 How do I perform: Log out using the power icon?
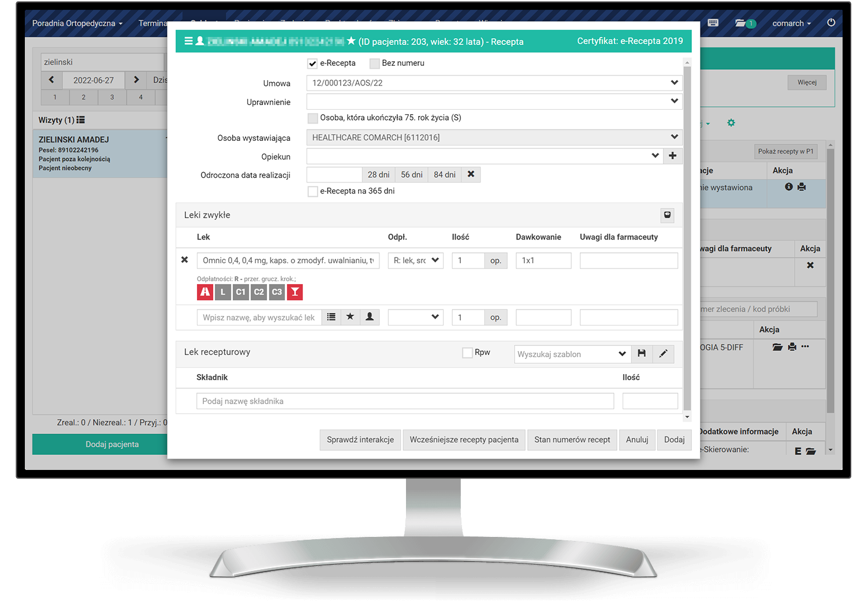(830, 23)
